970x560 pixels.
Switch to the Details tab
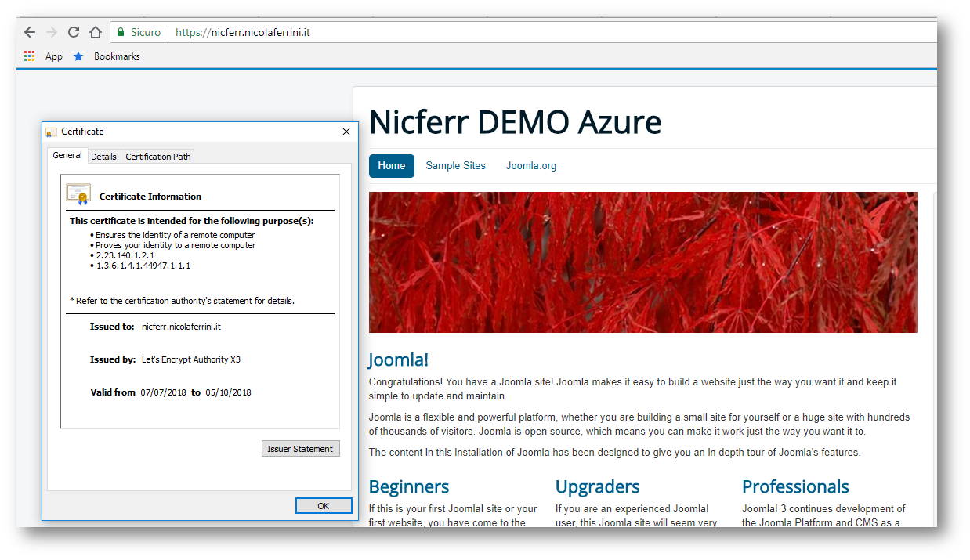103,157
